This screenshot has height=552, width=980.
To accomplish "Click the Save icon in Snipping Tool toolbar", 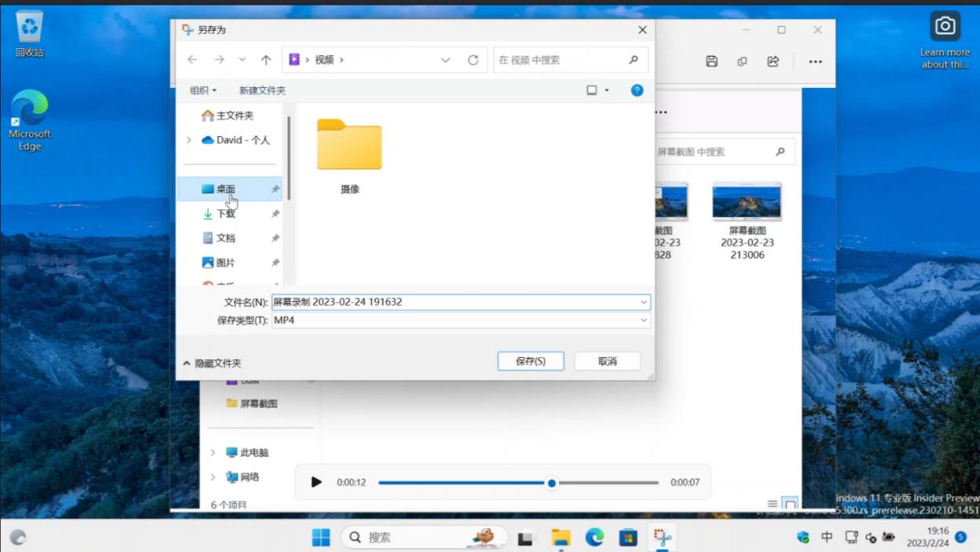I will [711, 61].
